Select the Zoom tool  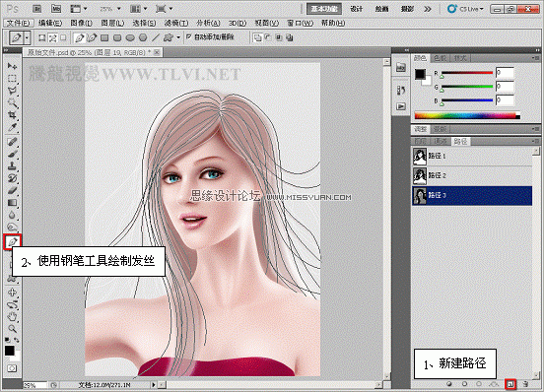12,329
